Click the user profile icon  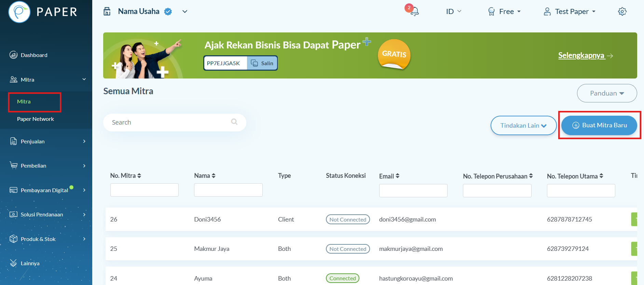[547, 12]
